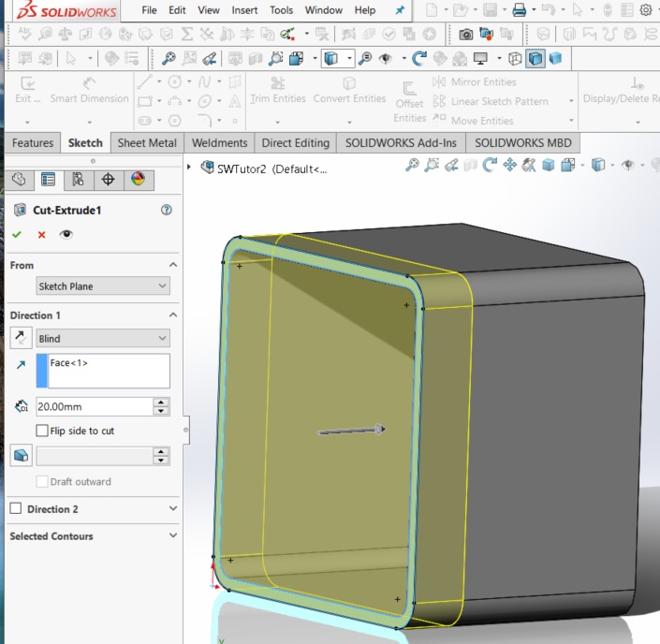660x644 pixels.
Task: Collapse the From section chevron
Action: [173, 265]
